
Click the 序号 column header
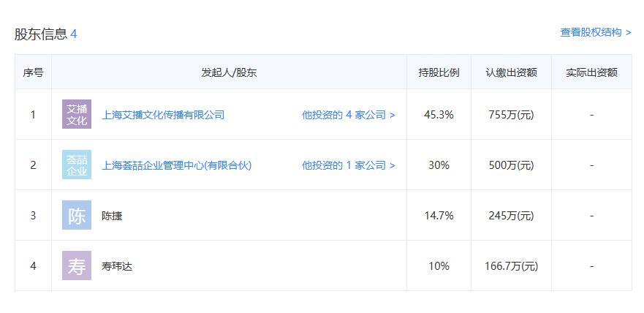33,72
